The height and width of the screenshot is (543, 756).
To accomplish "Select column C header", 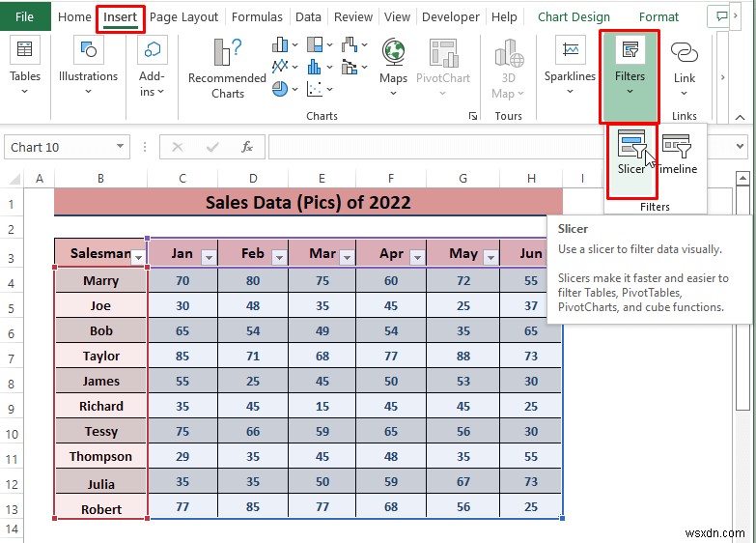I will (x=182, y=179).
